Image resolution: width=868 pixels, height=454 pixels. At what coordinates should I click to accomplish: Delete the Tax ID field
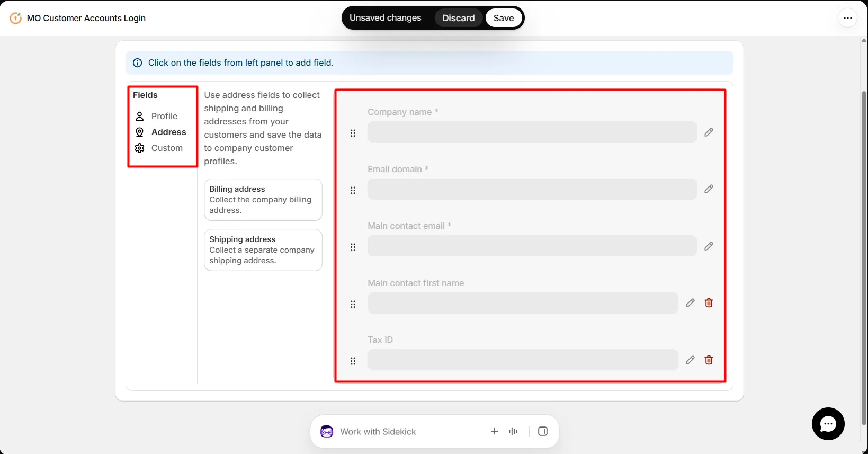pos(709,360)
